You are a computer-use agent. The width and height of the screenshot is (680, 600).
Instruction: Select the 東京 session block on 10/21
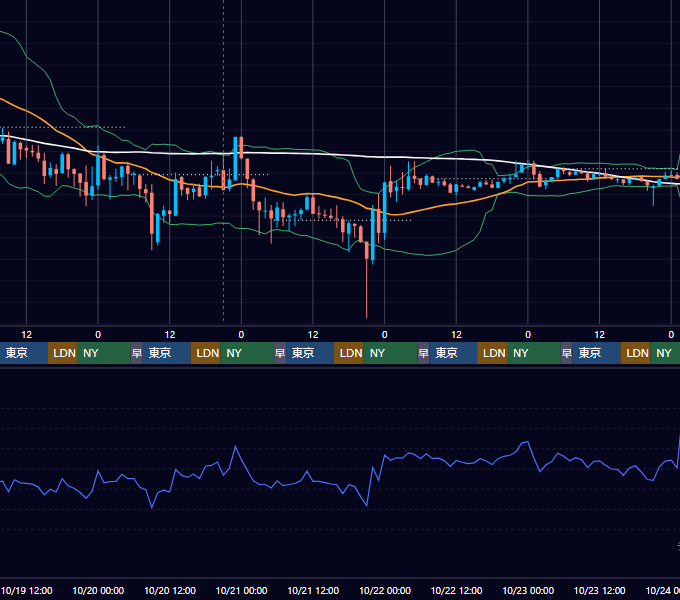[x=310, y=353]
